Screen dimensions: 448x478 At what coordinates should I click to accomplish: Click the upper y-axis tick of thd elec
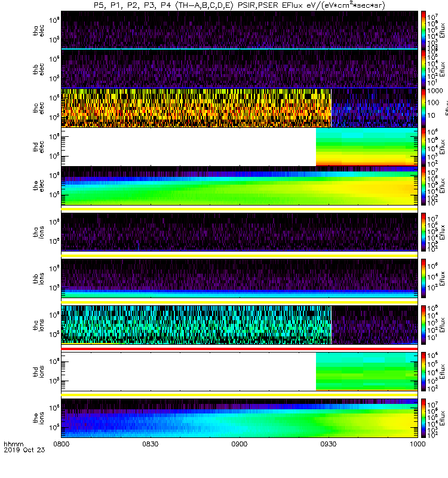coord(54,136)
